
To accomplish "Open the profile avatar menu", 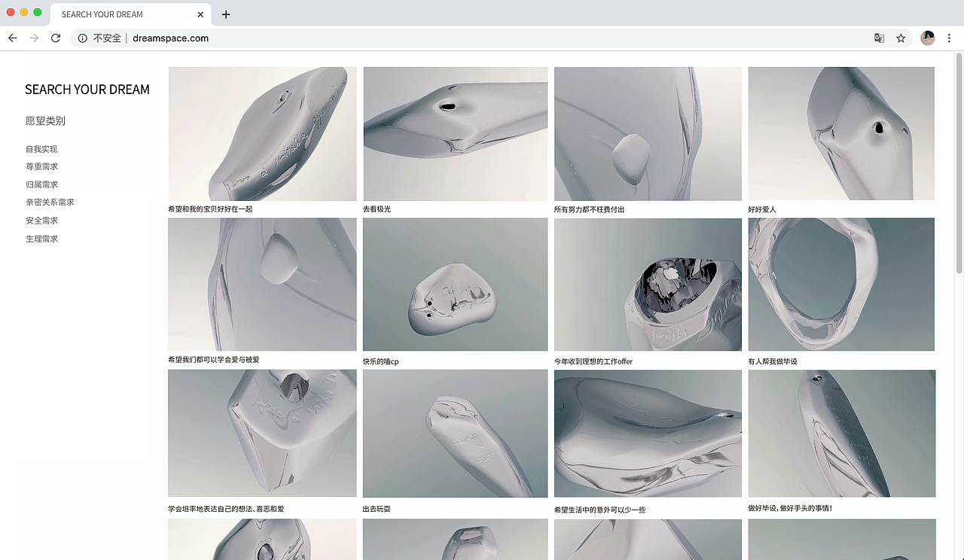I will coord(928,38).
